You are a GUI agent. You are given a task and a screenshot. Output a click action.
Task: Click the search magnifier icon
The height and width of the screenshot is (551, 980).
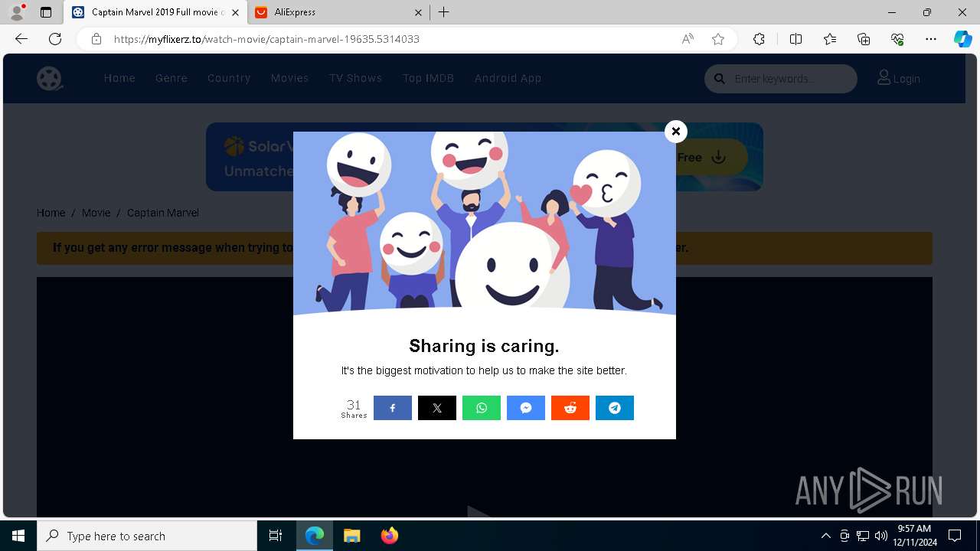[x=720, y=79]
